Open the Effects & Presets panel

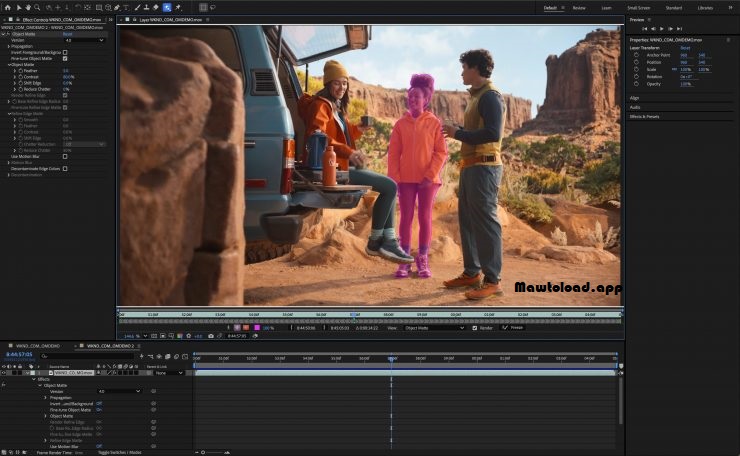[644, 117]
